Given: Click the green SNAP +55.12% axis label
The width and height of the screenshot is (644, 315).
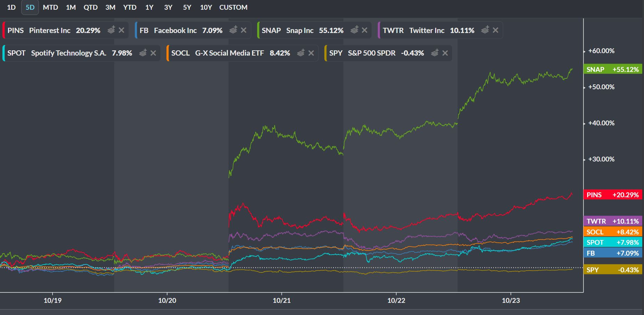Looking at the screenshot, I should (613, 69).
